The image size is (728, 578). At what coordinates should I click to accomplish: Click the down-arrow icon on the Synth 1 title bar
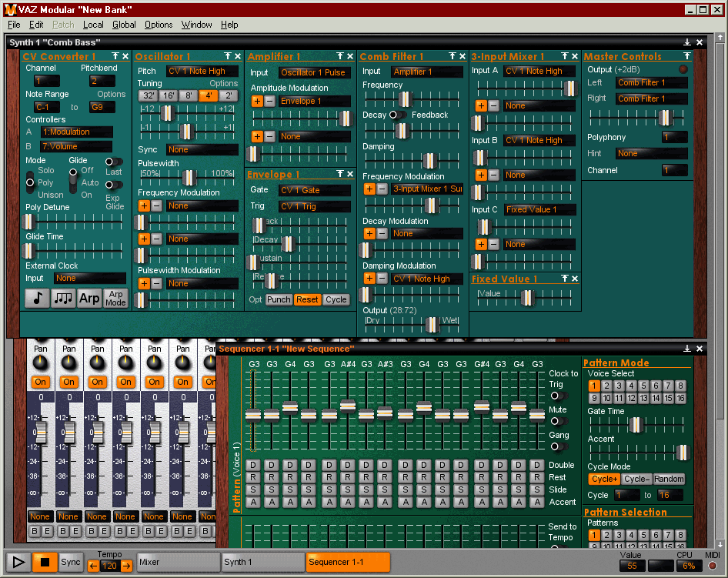click(x=687, y=42)
